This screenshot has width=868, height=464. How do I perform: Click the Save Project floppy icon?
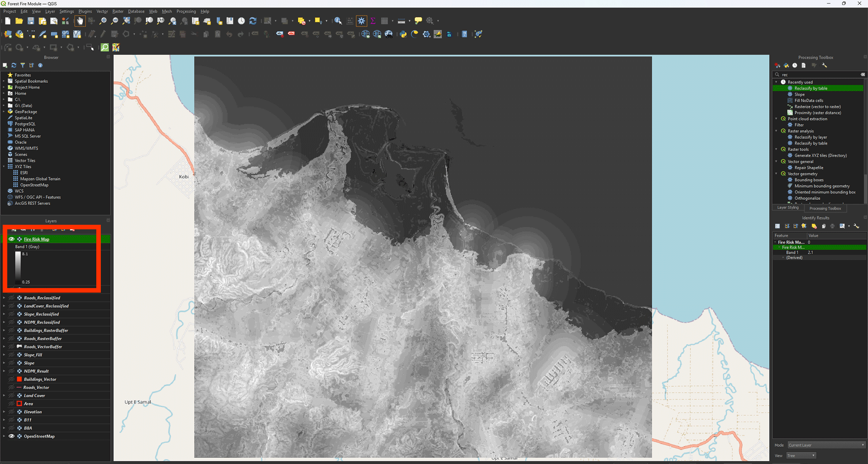click(x=31, y=21)
